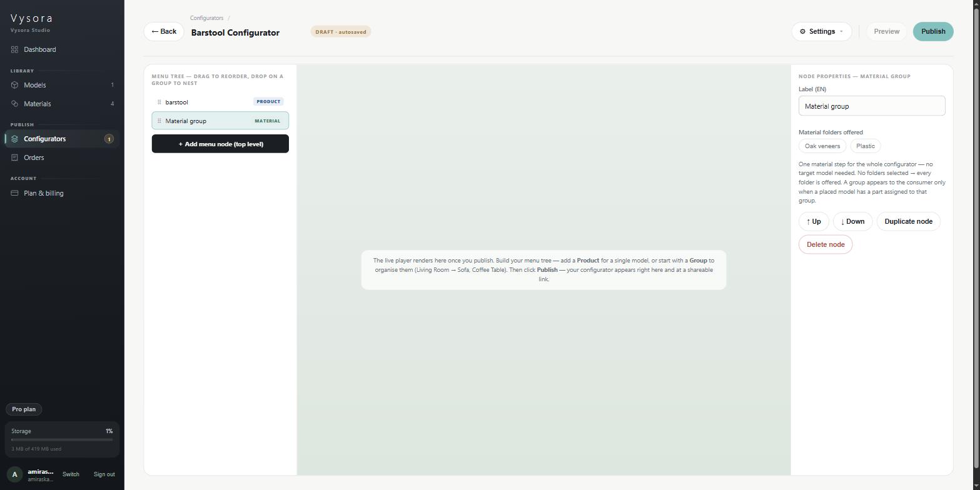Sign out of the account
Viewport: 980px width, 490px height.
(x=104, y=474)
